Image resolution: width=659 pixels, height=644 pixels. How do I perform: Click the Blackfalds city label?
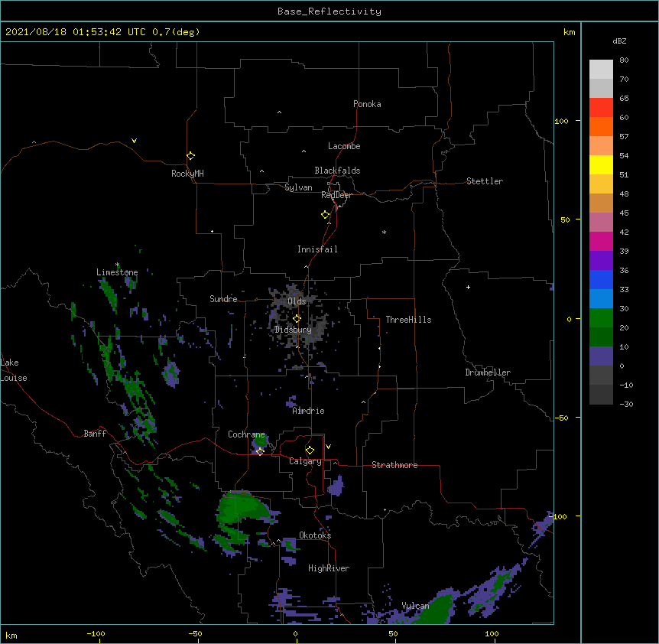(337, 171)
